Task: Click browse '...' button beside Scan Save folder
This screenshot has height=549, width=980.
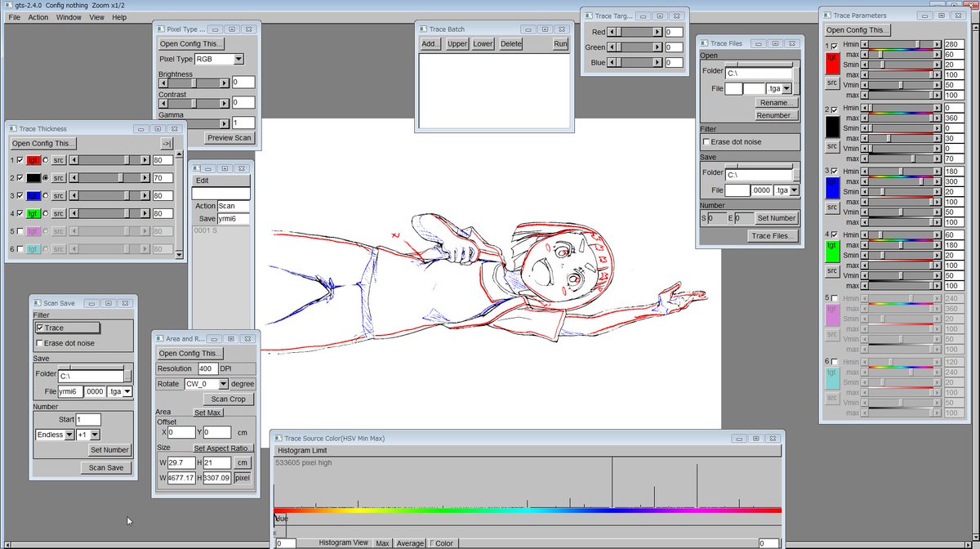Action: [127, 376]
